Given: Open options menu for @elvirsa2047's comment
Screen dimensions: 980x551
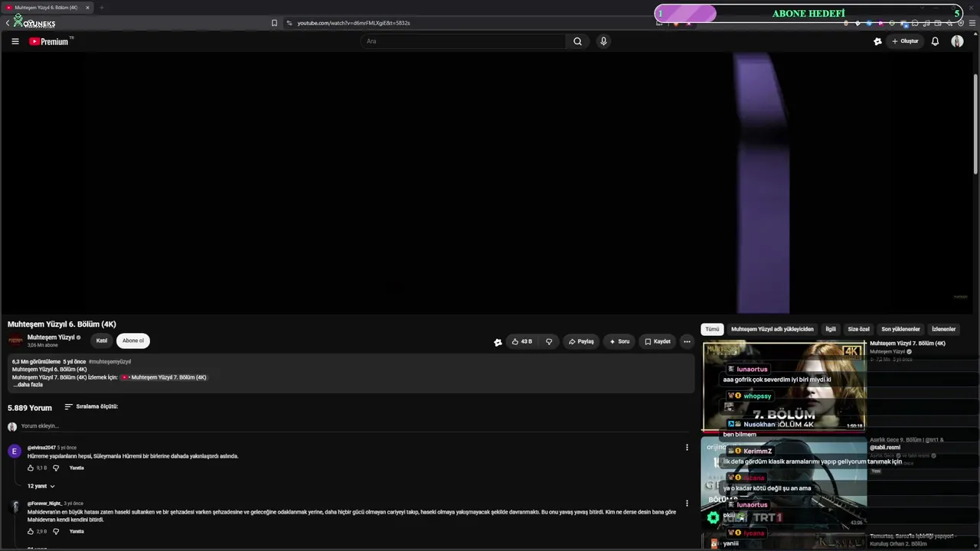Looking at the screenshot, I should (687, 448).
